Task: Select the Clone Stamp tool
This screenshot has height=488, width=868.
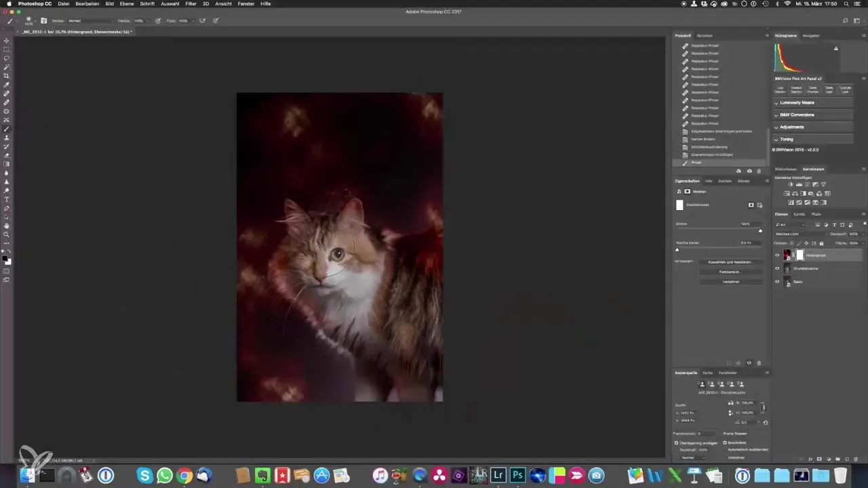Action: (7, 138)
